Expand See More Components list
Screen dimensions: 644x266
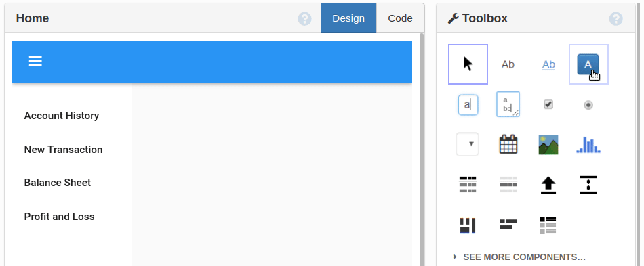coord(519,257)
